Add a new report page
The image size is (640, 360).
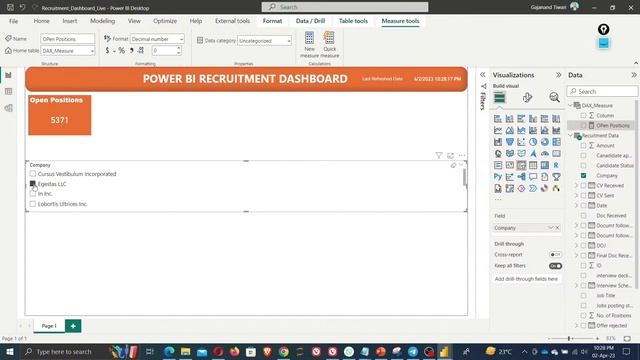[x=73, y=326]
